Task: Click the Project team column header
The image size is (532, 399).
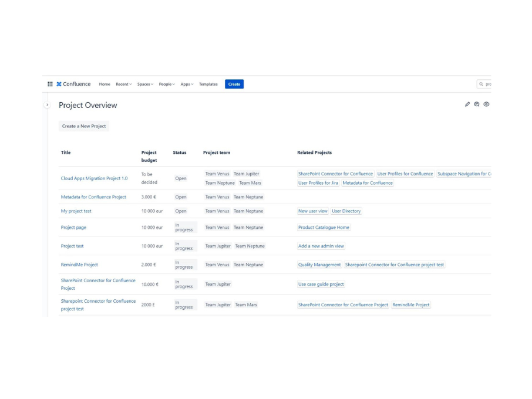Action: point(217,153)
